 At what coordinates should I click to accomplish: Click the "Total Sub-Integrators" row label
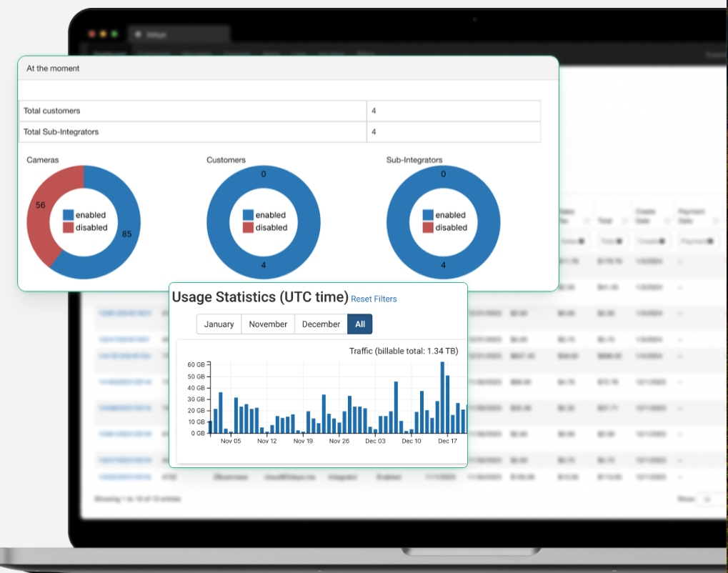pos(61,132)
